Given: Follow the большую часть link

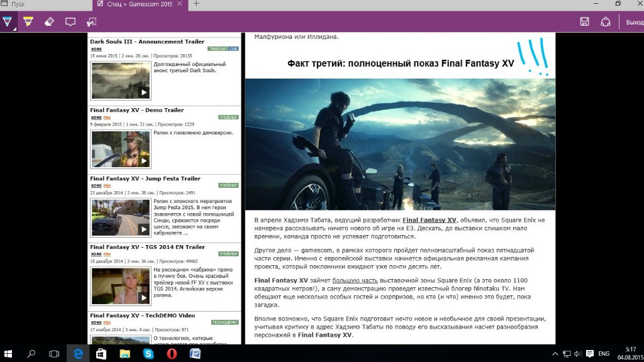Looking at the screenshot, I should pos(355,280).
